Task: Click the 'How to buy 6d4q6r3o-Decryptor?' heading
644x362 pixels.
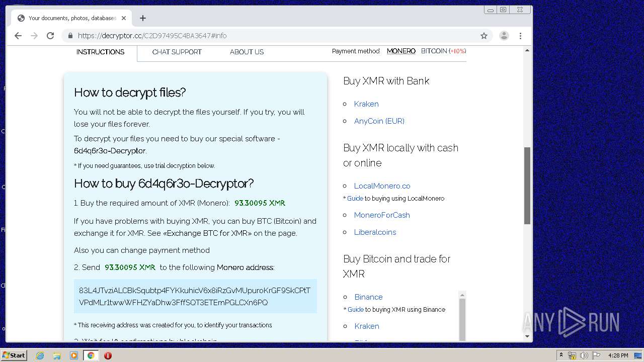Action: pyautogui.click(x=164, y=184)
